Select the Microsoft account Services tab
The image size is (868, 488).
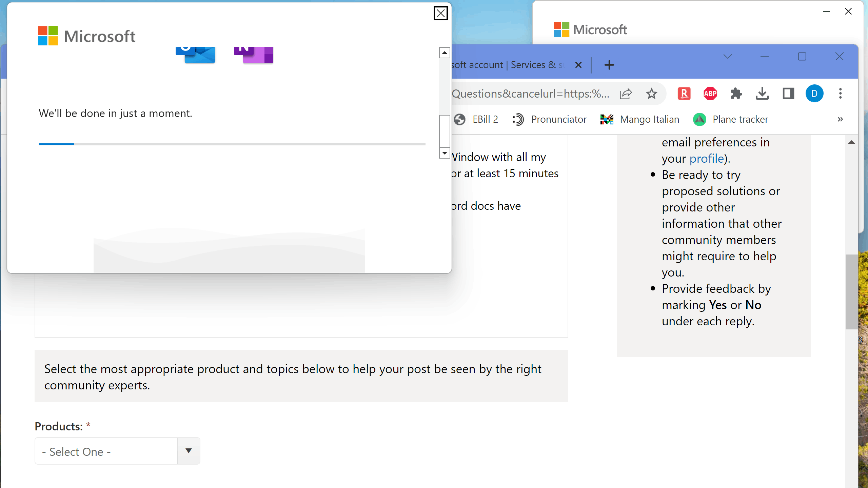coord(507,65)
